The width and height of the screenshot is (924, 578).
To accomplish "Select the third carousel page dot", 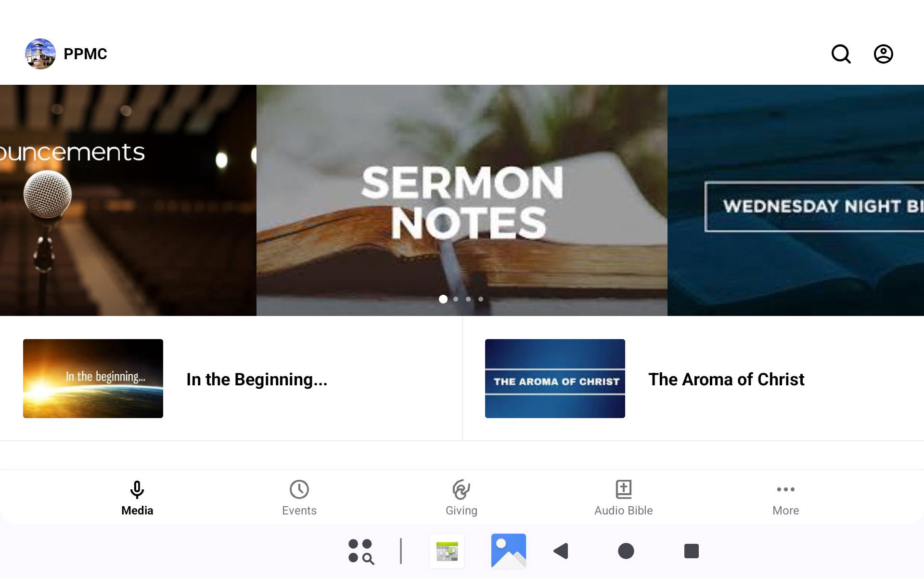I will [468, 299].
